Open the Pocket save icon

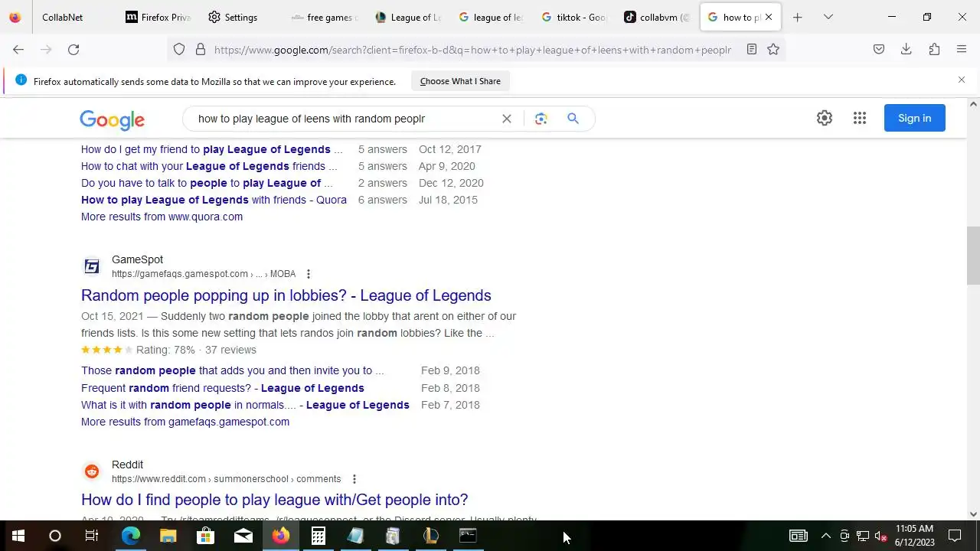click(879, 50)
